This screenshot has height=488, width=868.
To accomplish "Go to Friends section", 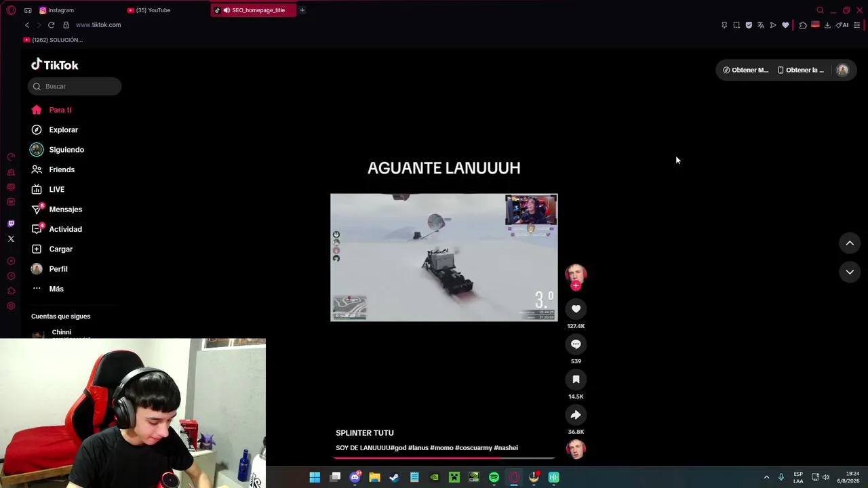I will pyautogui.click(x=52, y=169).
